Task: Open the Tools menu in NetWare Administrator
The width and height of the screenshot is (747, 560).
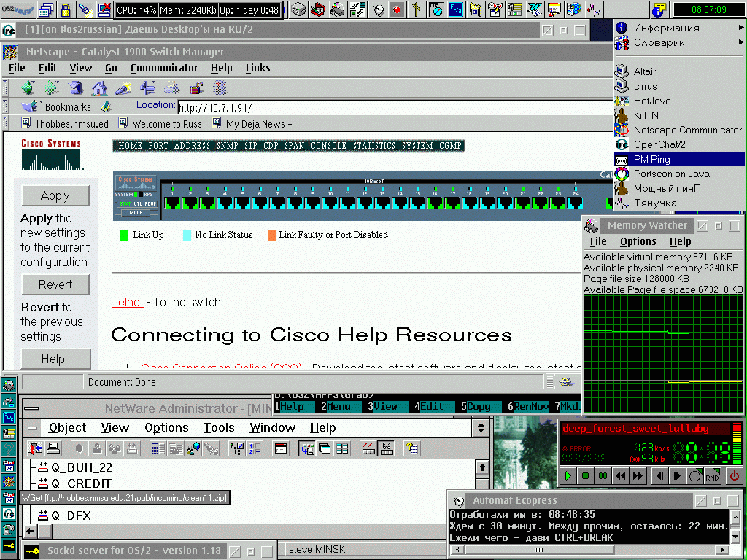Action: (219, 427)
